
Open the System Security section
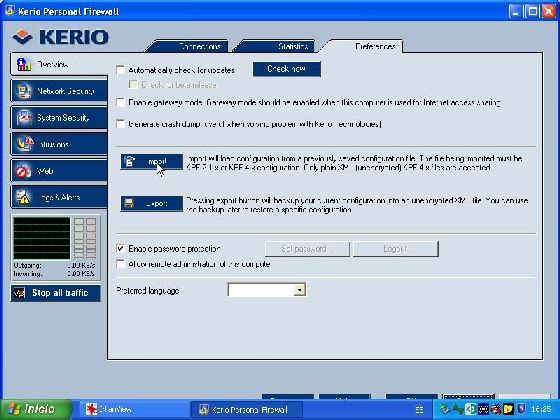click(59, 118)
